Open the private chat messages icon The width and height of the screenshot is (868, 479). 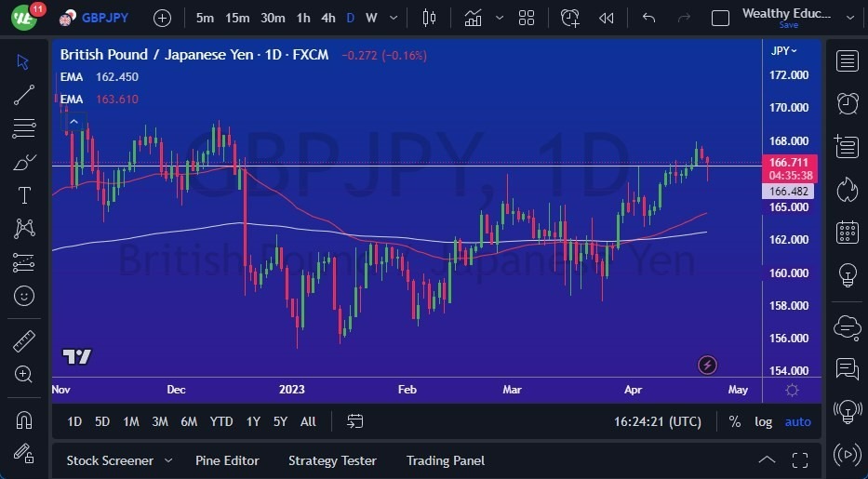coord(848,369)
